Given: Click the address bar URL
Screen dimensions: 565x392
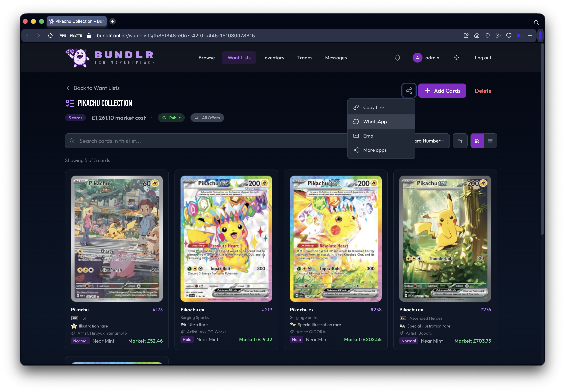Looking at the screenshot, I should coord(176,36).
